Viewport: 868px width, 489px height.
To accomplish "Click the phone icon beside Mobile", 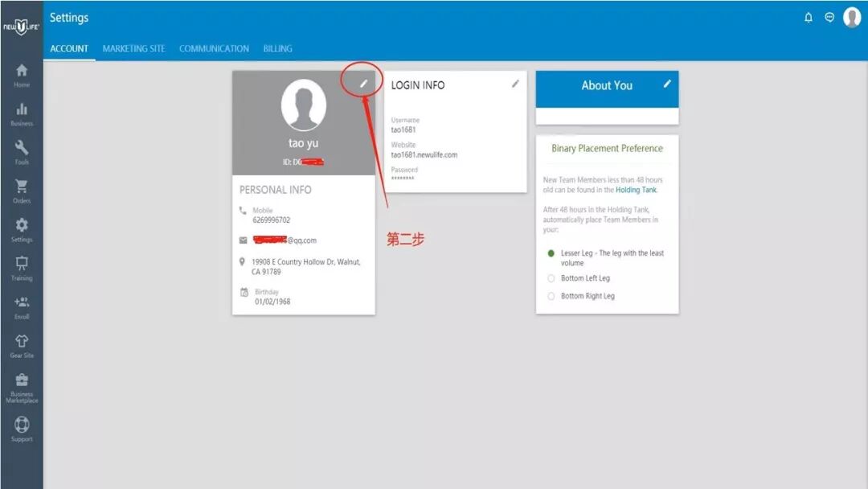I will click(243, 211).
